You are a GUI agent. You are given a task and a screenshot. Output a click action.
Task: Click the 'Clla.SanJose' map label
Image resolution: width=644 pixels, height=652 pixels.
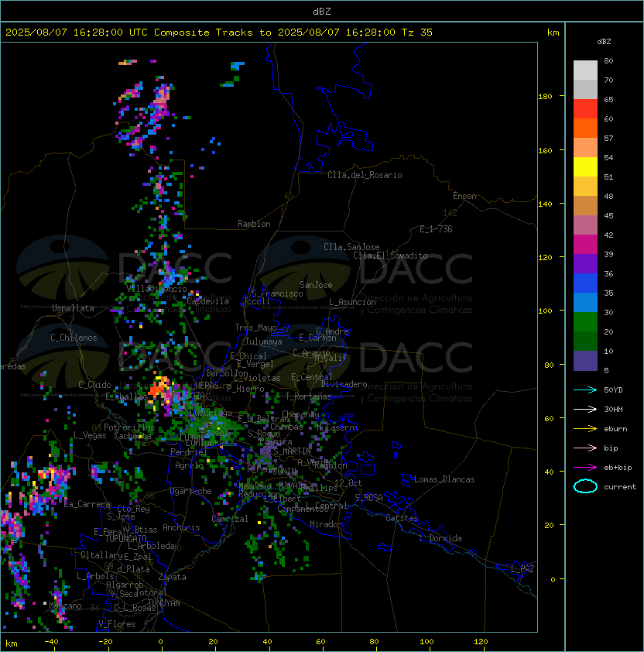coord(351,247)
